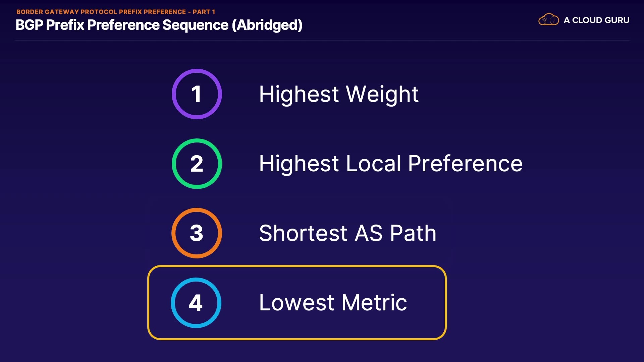
Task: Select the green circle numbered 2
Action: [197, 164]
